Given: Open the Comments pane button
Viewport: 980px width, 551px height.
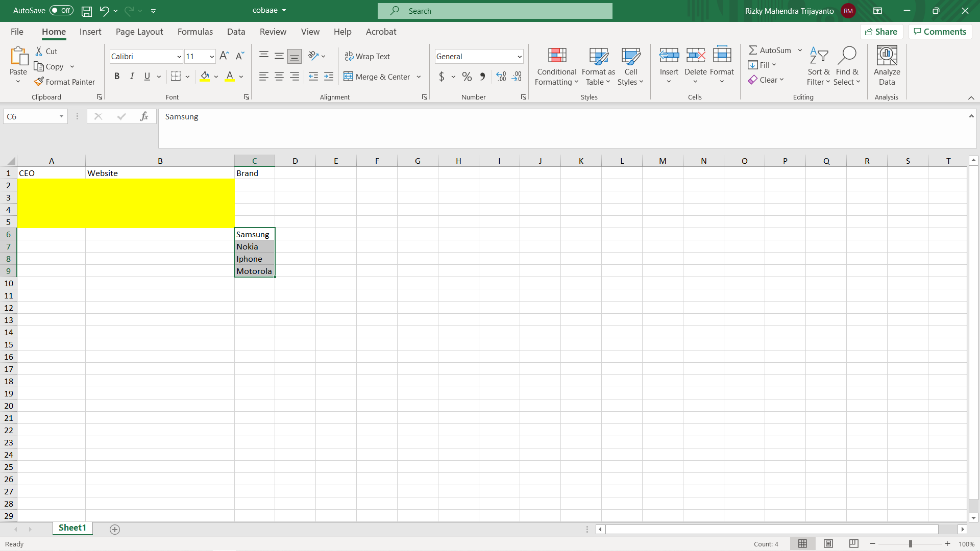Looking at the screenshot, I should click(x=940, y=32).
